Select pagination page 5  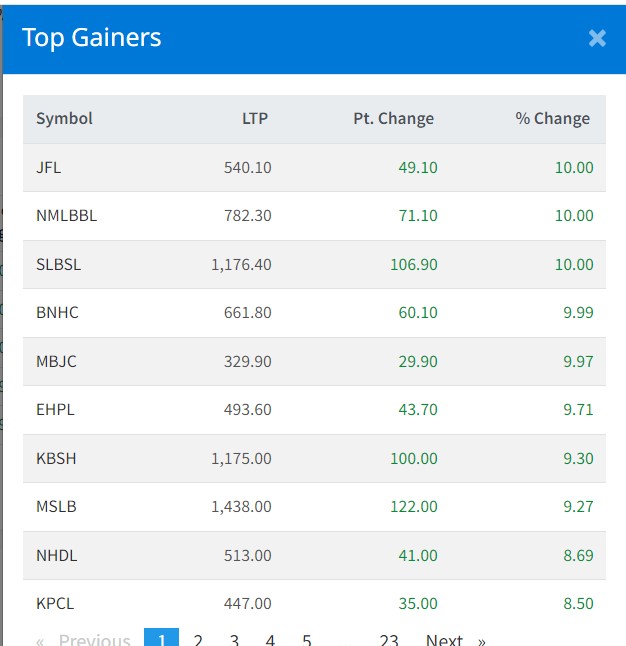pyautogui.click(x=306, y=640)
